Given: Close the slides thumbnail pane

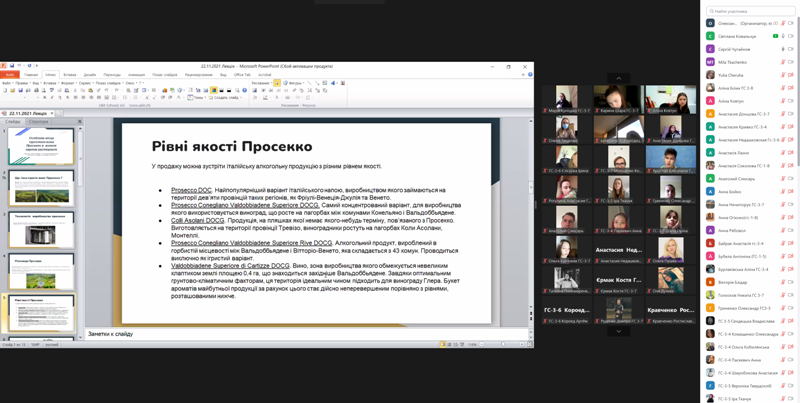Looking at the screenshot, I should (80, 121).
